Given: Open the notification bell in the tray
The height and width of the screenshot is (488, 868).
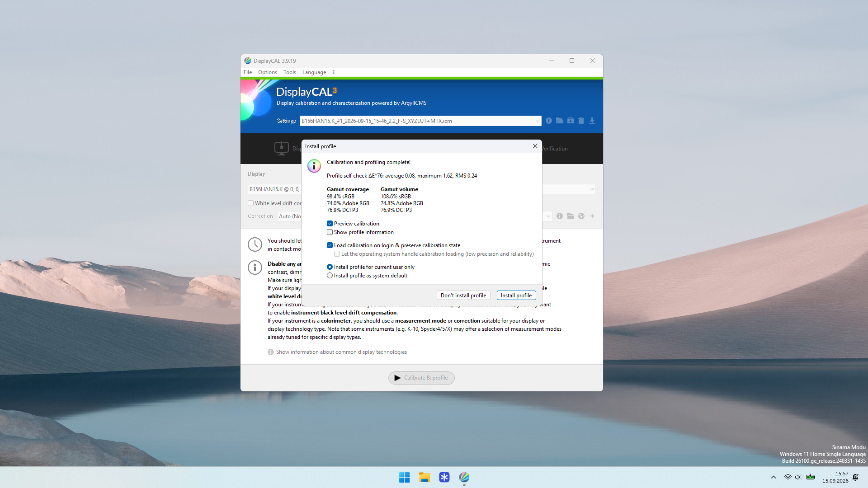Looking at the screenshot, I should [x=855, y=477].
